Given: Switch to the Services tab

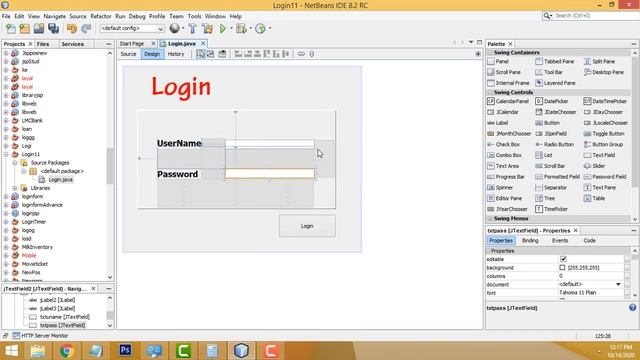Looking at the screenshot, I should tap(73, 44).
